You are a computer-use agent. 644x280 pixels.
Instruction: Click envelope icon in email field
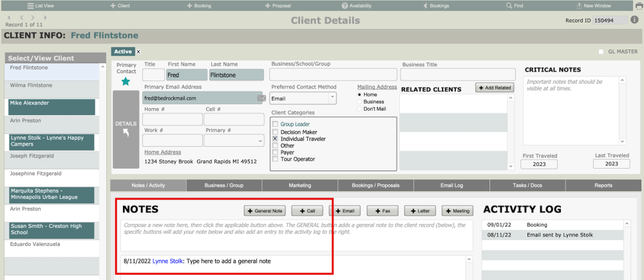pyautogui.click(x=261, y=98)
